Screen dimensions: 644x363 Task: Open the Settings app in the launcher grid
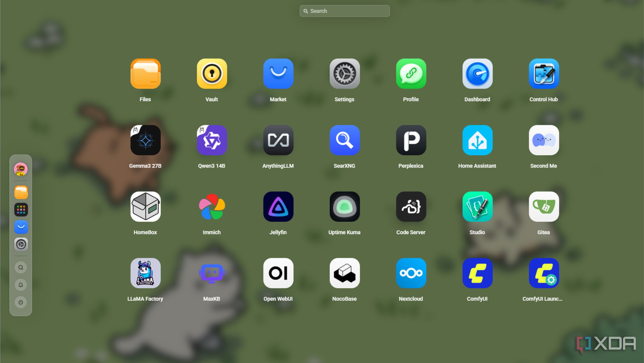[344, 74]
